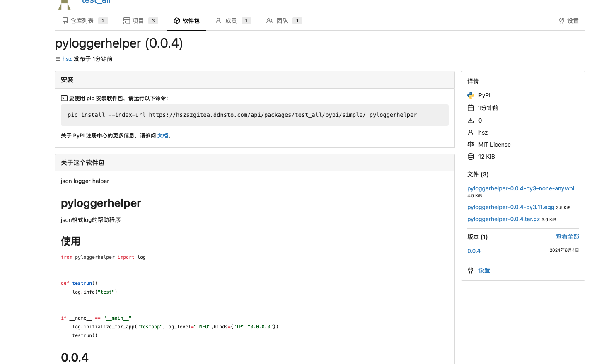
Task: Click the 'from pyloggerhelper import log' code line
Action: pos(103,257)
